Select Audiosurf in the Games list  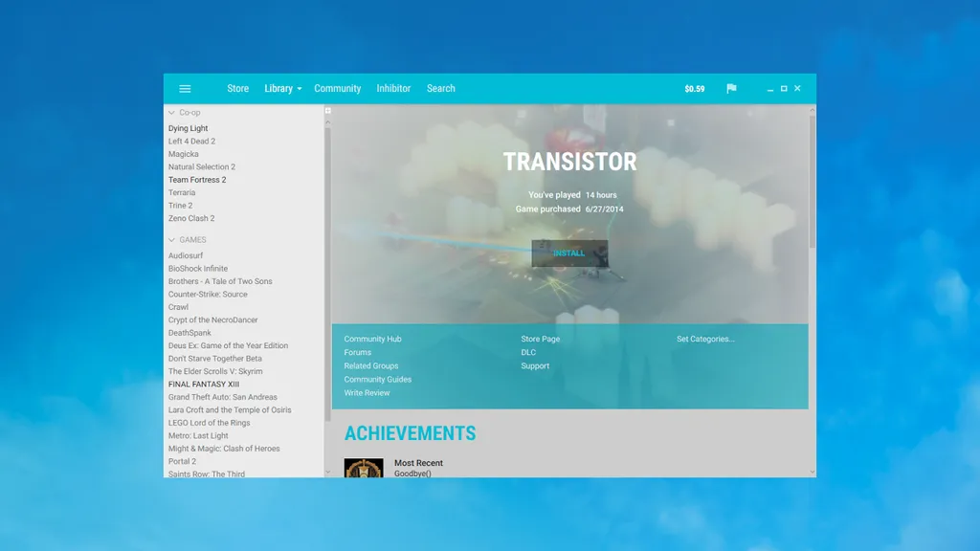(x=186, y=255)
